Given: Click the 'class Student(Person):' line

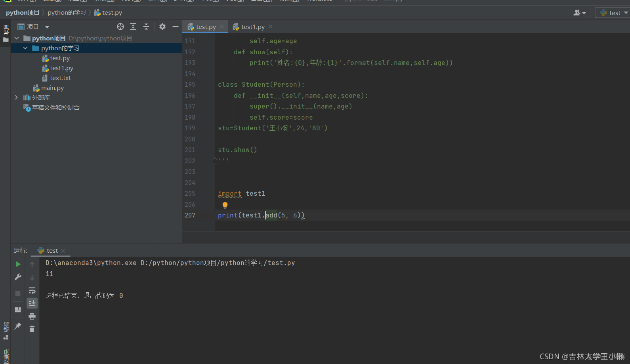Looking at the screenshot, I should click(x=262, y=84).
